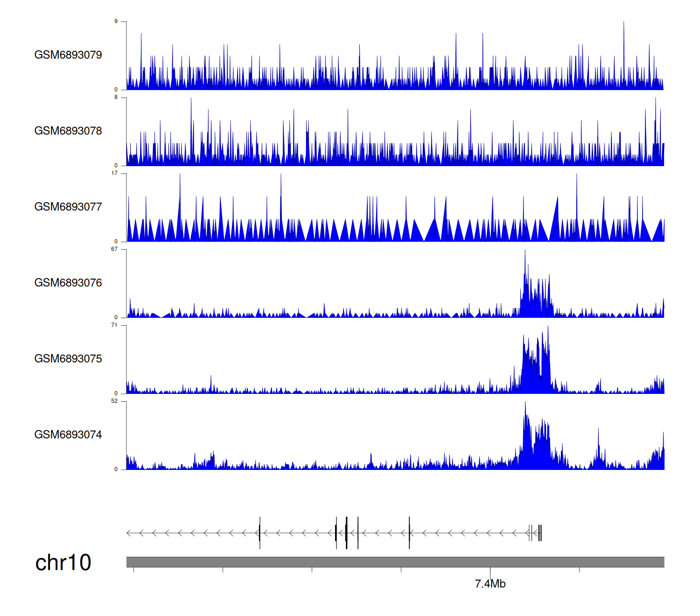
Task: Click the y-axis maximum 67 label
Action: coord(114,249)
